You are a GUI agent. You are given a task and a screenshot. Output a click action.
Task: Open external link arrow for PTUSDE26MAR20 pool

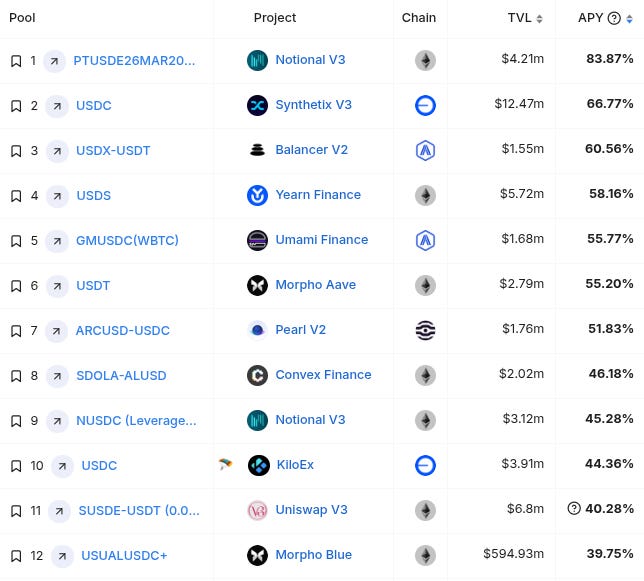coord(54,61)
